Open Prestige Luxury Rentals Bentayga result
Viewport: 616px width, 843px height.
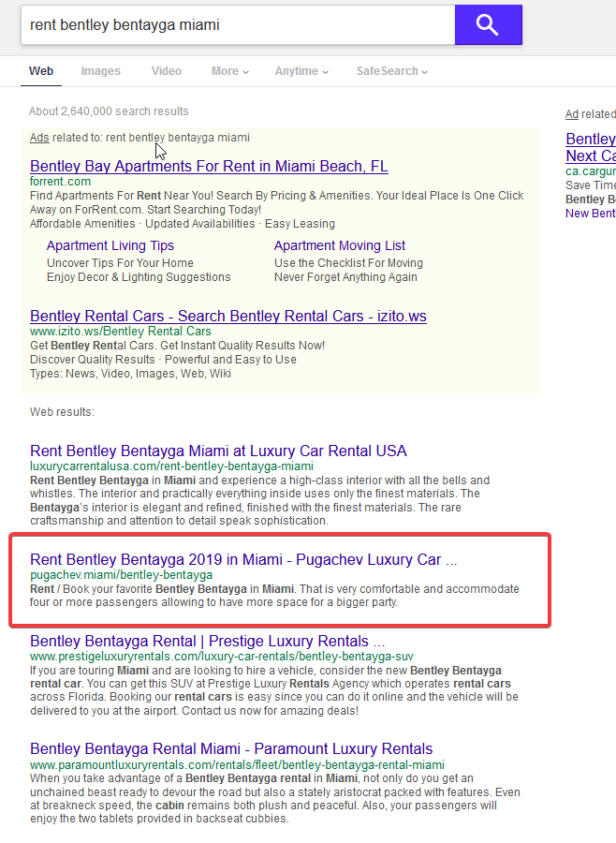[208, 642]
